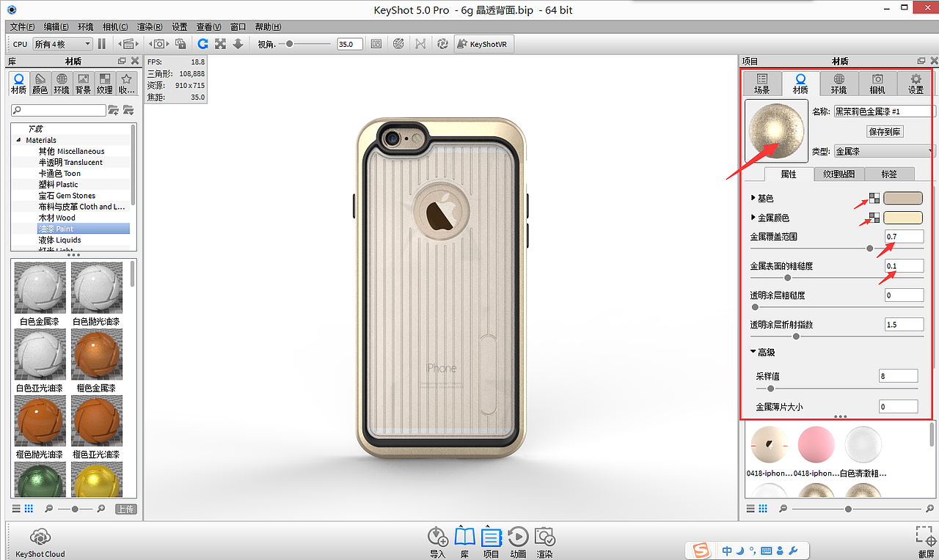Click the camera cycle icon in toolbar
939x560 pixels.
point(158,44)
